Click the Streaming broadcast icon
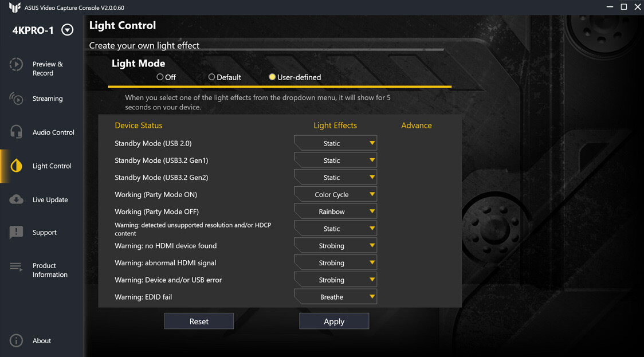644x357 pixels. coord(16,98)
